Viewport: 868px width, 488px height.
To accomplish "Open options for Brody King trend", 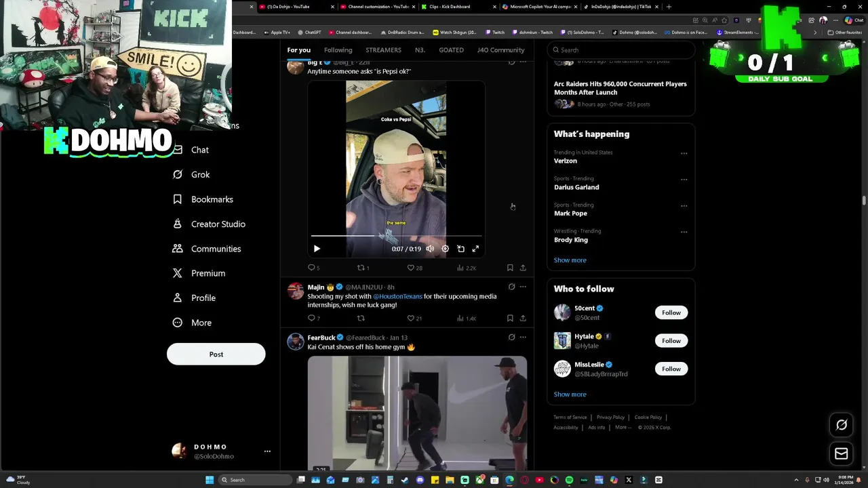I will (684, 232).
